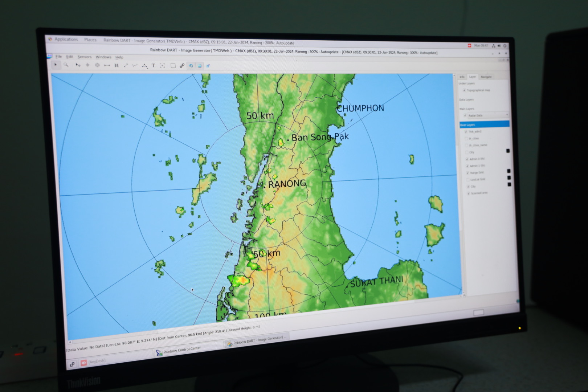The height and width of the screenshot is (392, 588).
Task: Choose the text annotation T tool
Action: tap(153, 66)
